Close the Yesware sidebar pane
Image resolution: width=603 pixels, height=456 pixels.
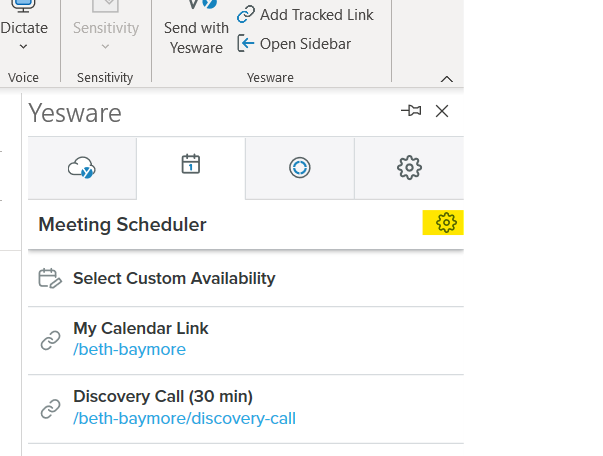tap(442, 111)
